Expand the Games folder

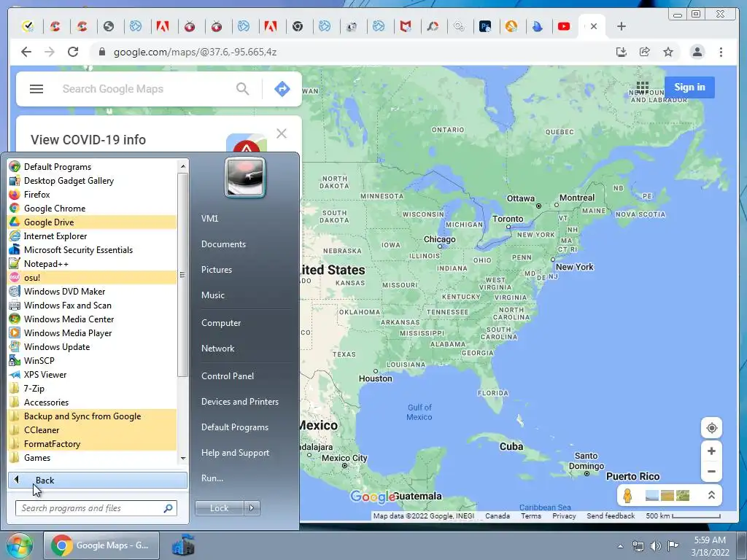coord(37,457)
